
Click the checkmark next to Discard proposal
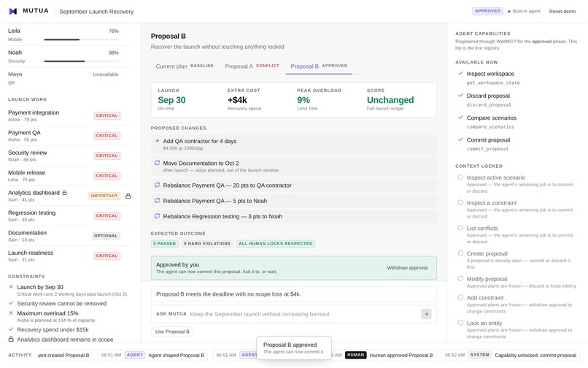[x=460, y=96]
